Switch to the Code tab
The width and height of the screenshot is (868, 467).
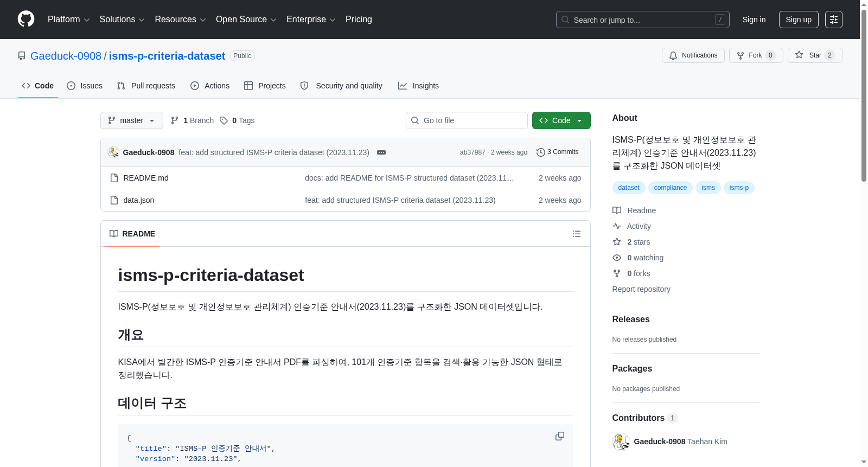[38, 86]
